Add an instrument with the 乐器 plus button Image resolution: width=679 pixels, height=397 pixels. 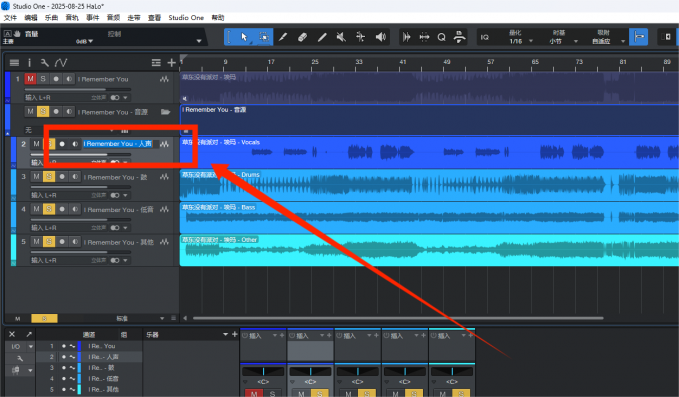click(x=235, y=334)
